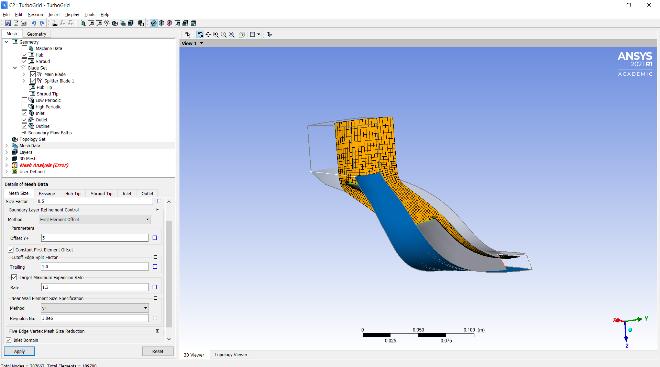
Task: Click the Trailing input field
Action: point(95,267)
